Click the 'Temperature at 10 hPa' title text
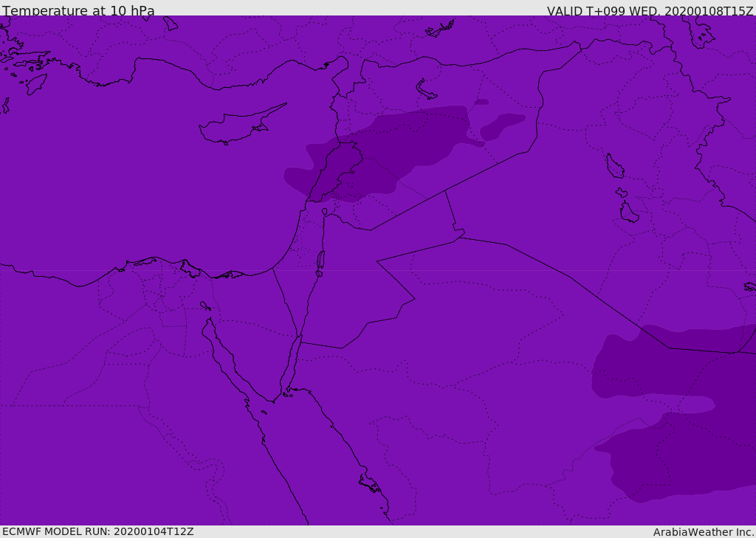The height and width of the screenshot is (538, 756). coord(78,10)
